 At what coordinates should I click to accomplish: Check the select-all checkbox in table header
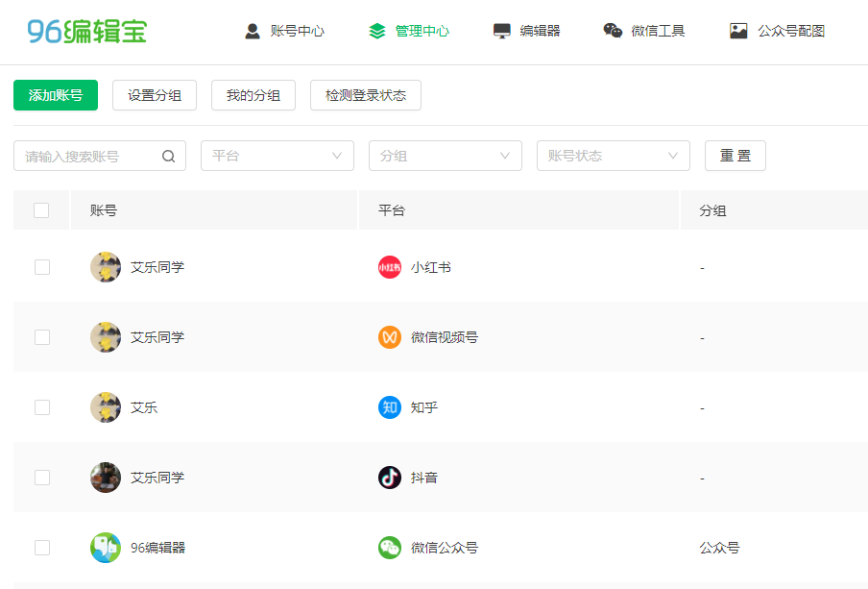tap(41, 209)
